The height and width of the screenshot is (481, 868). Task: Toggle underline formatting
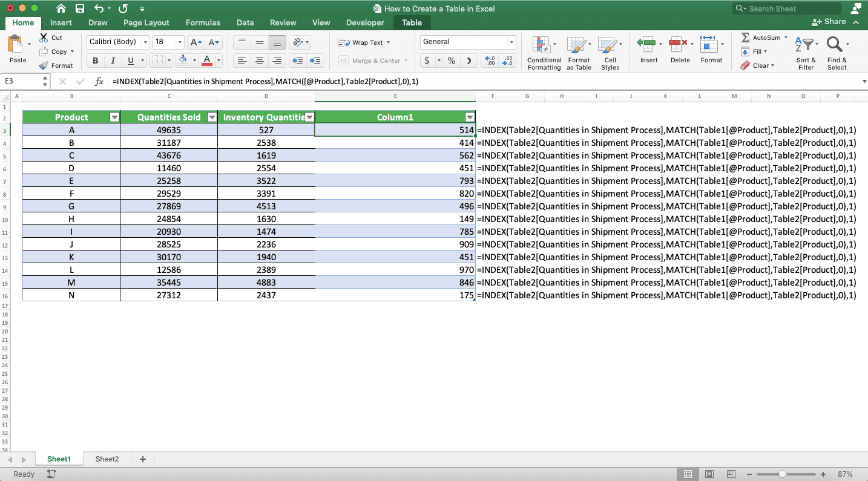(x=128, y=61)
